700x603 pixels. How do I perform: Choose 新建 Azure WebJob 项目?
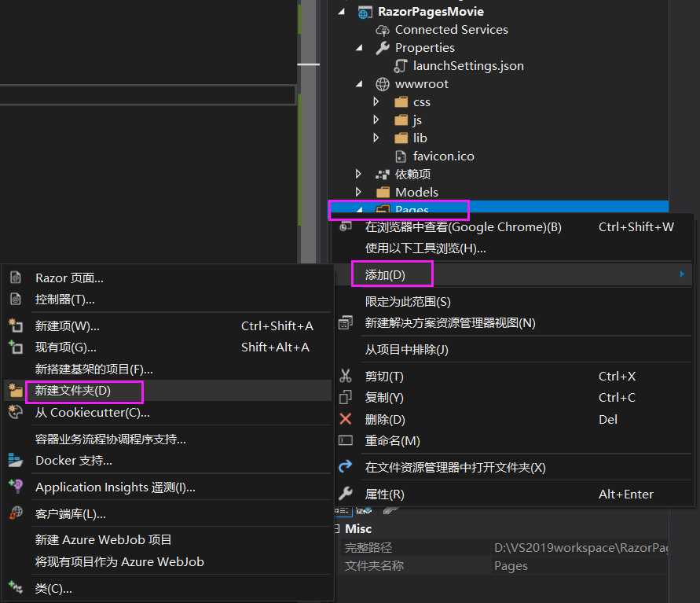(x=167, y=539)
